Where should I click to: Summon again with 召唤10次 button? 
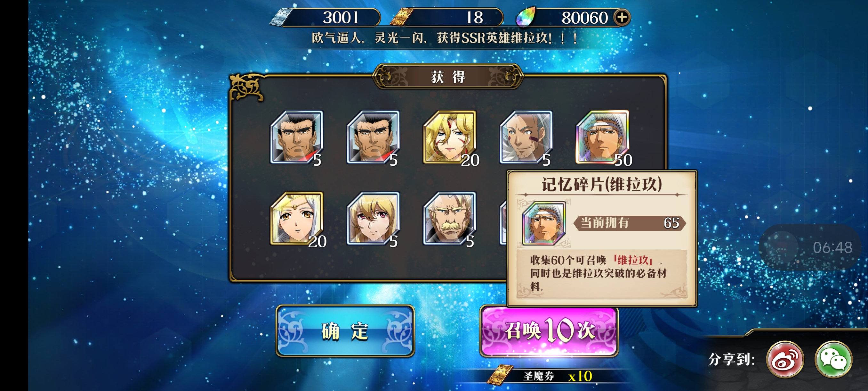click(549, 331)
